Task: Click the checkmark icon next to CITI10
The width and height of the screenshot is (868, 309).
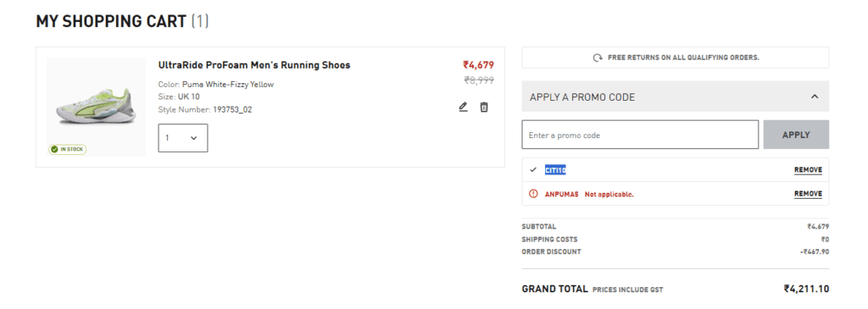Action: point(533,169)
